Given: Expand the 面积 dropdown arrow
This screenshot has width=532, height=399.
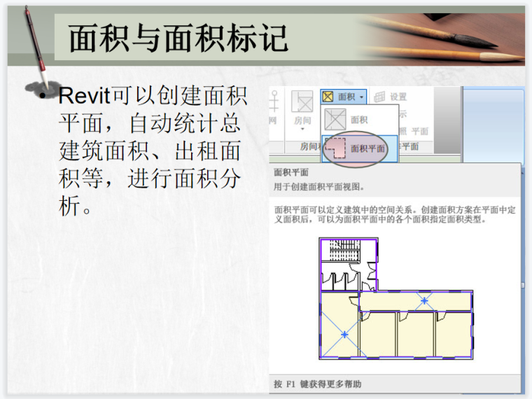Looking at the screenshot, I should tap(361, 97).
